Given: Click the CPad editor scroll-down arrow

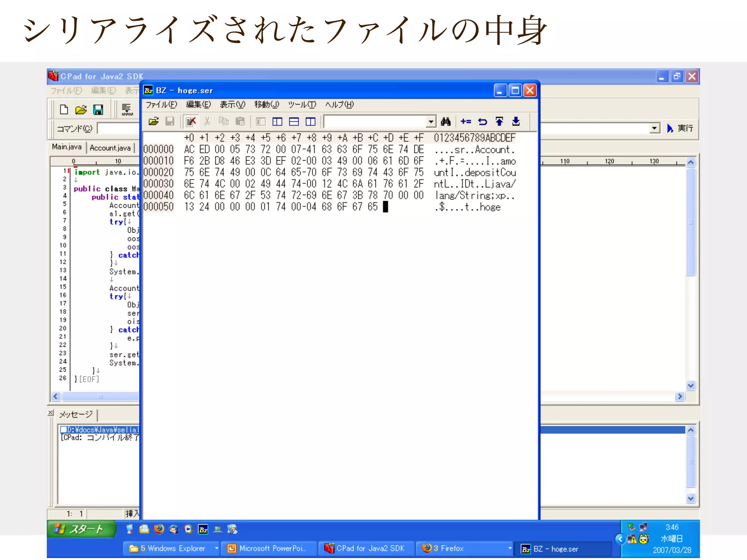Looking at the screenshot, I should (690, 385).
